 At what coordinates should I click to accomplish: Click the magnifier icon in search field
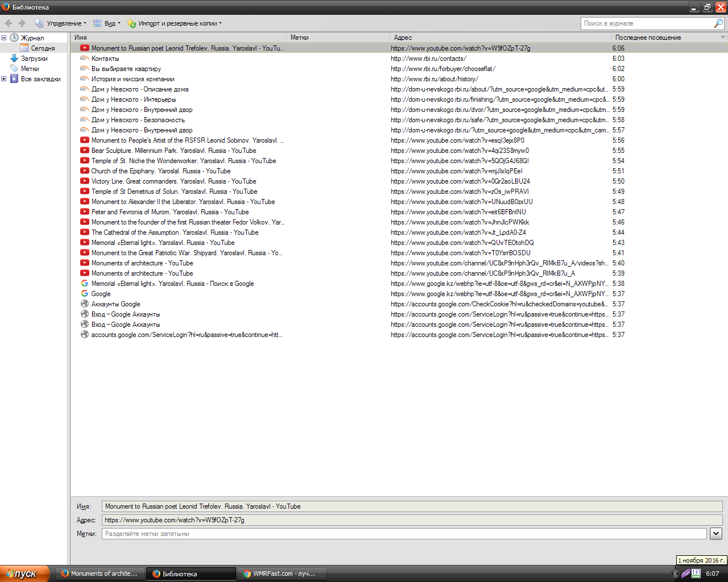718,23
